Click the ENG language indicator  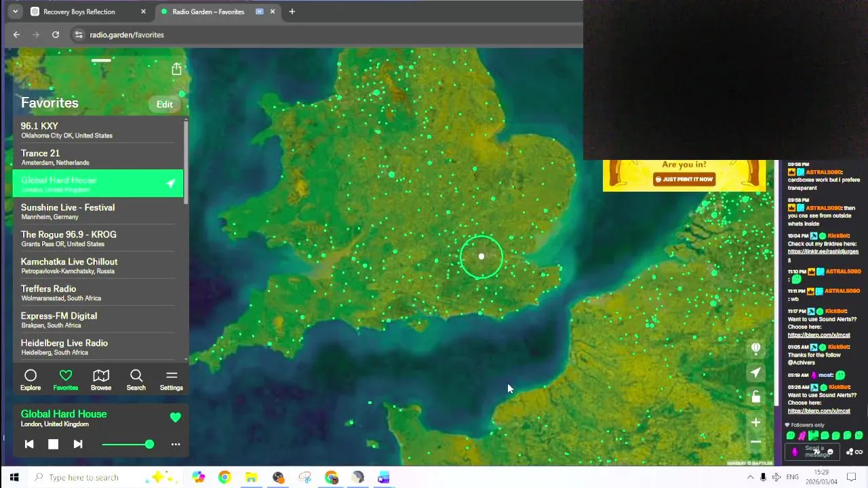792,477
